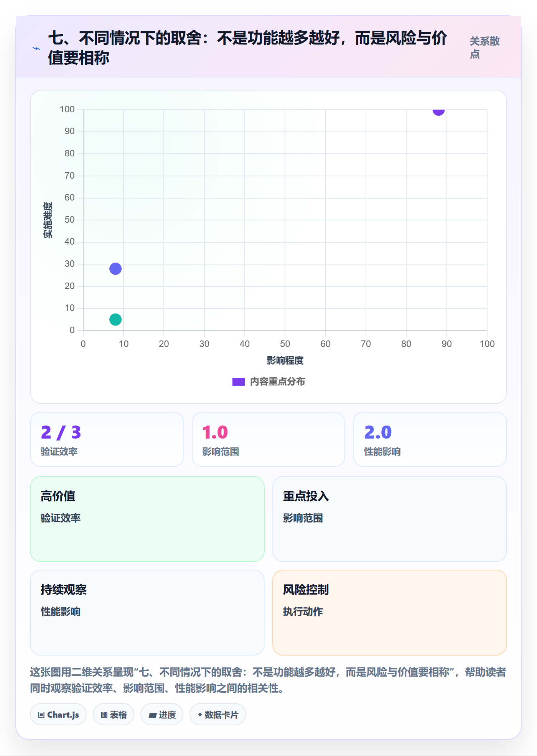The image size is (537, 756).
Task: Toggle the 内容重点分布 legend color box
Action: pyautogui.click(x=238, y=382)
